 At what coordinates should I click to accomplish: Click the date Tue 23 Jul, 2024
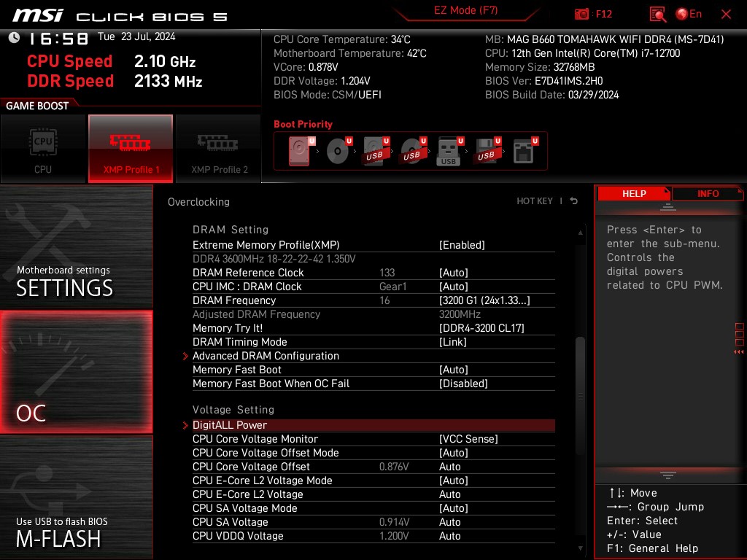136,36
